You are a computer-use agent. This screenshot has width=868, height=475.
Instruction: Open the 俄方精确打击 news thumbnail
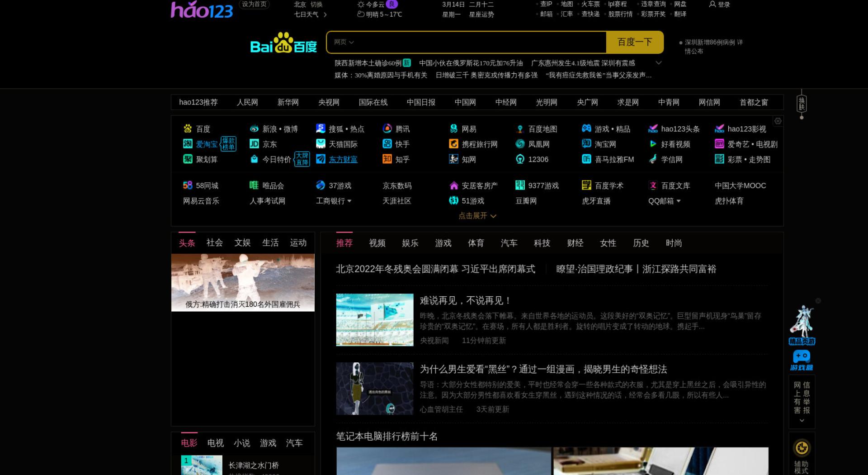point(243,282)
